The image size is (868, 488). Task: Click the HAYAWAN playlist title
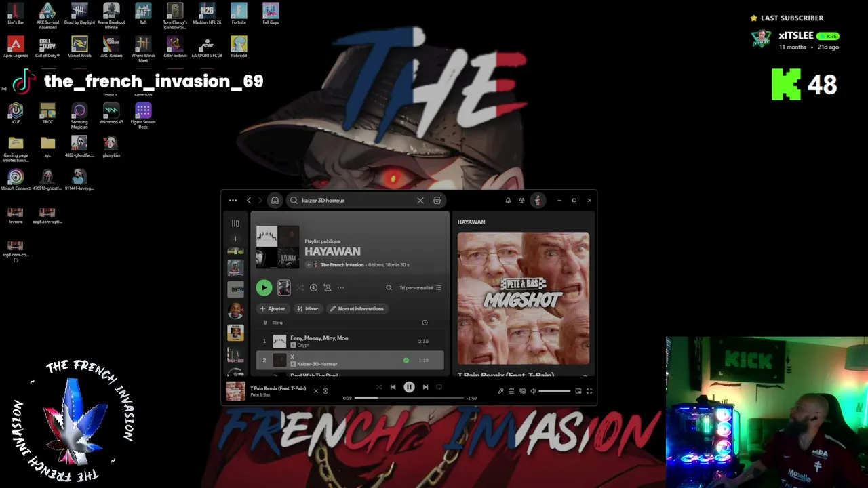click(332, 251)
